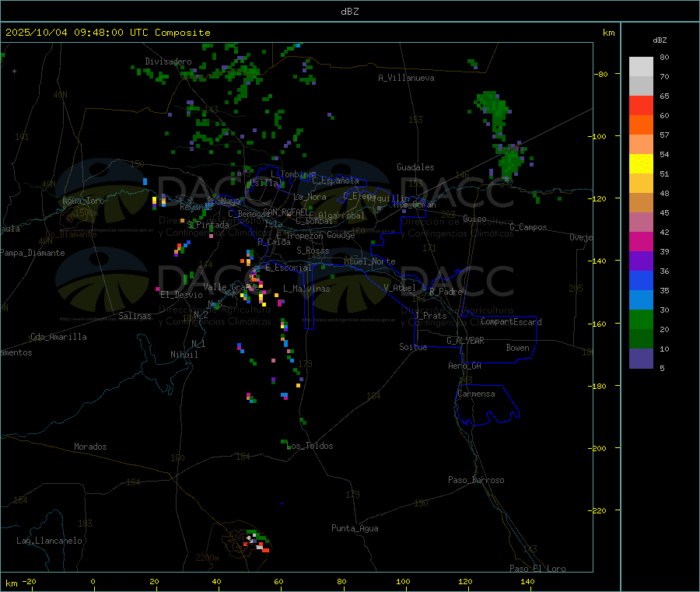Click the timestamp 2025/10/04 09:48:00 UTC Composite
The height and width of the screenshot is (592, 700).
pos(107,33)
